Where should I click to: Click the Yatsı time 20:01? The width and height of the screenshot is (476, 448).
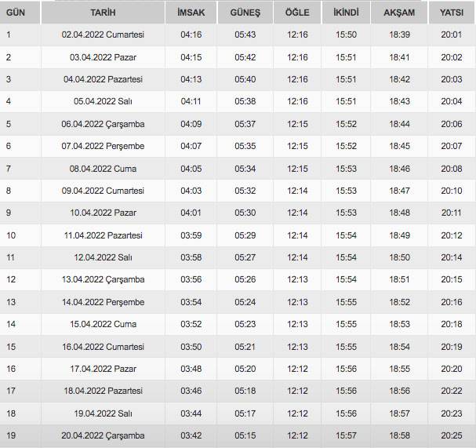pos(451,35)
